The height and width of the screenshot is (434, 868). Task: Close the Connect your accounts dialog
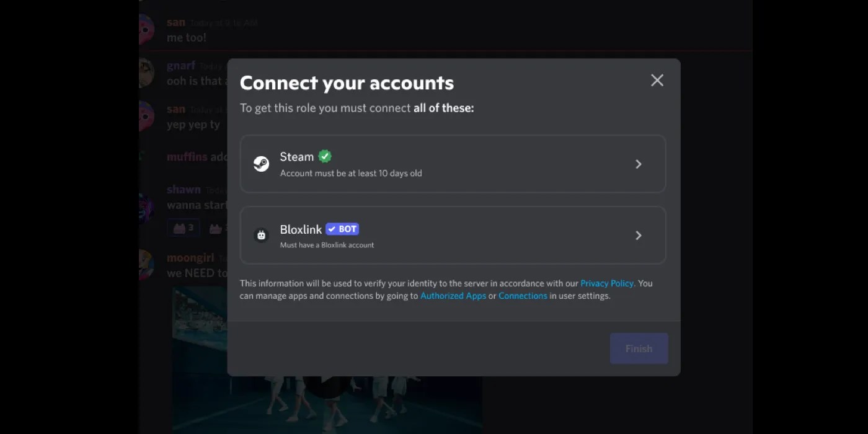[x=657, y=80]
